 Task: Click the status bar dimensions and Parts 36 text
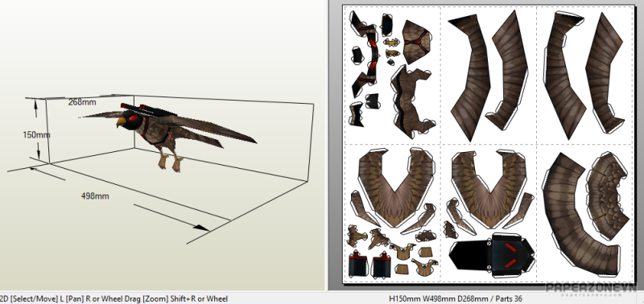click(455, 298)
